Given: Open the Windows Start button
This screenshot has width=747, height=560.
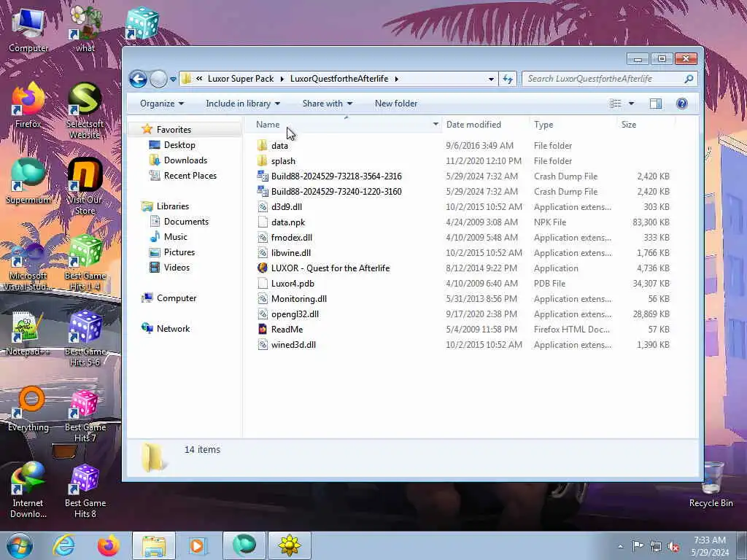Looking at the screenshot, I should (20, 545).
